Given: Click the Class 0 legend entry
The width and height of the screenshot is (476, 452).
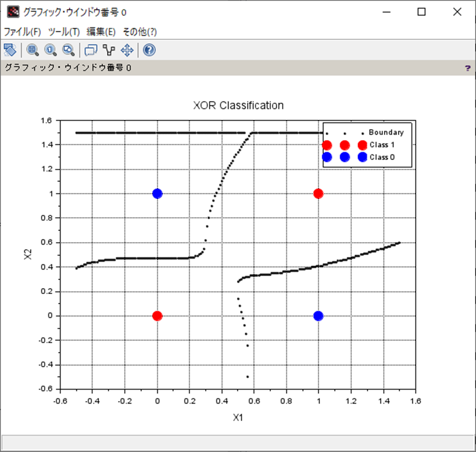Looking at the screenshot, I should pos(382,157).
